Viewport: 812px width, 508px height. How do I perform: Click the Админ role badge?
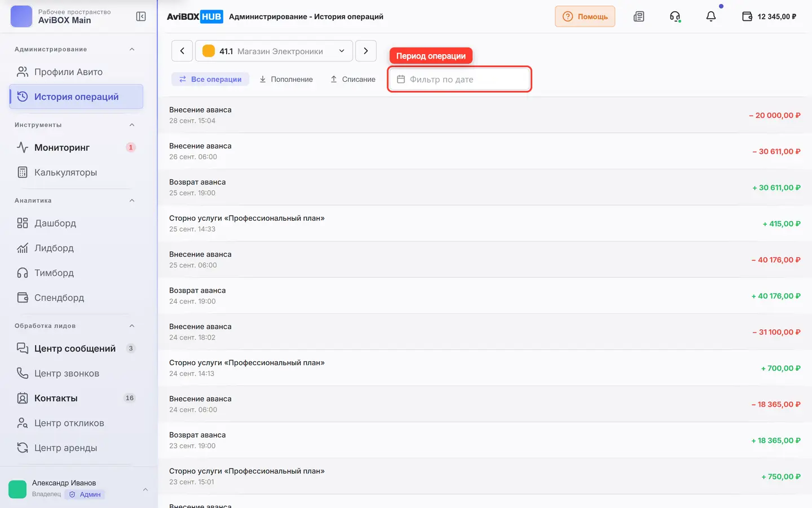point(85,494)
